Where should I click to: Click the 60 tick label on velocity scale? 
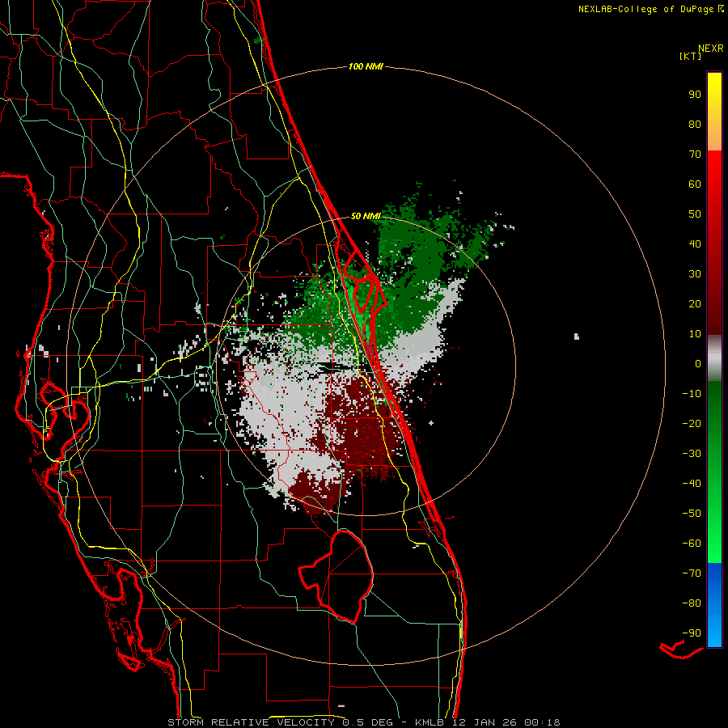pyautogui.click(x=695, y=184)
